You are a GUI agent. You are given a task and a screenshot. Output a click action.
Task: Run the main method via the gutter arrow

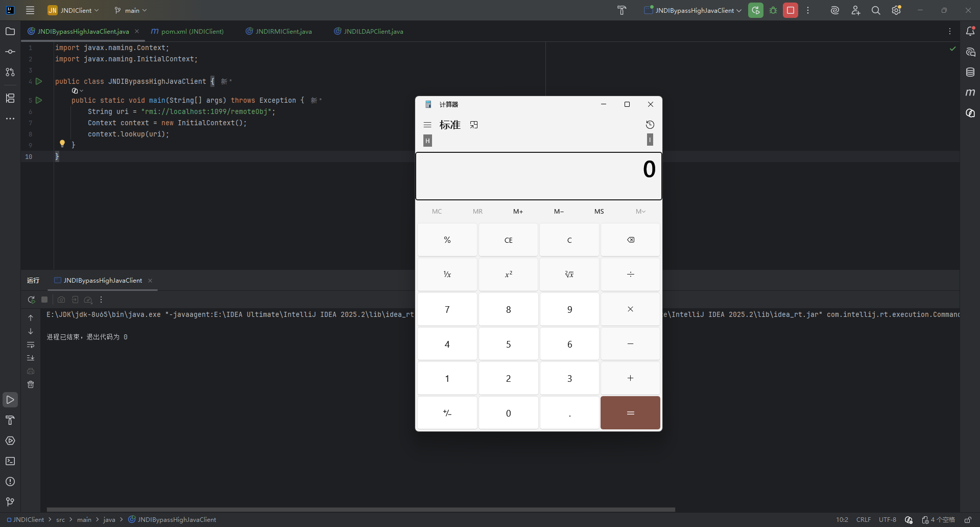[x=39, y=100]
